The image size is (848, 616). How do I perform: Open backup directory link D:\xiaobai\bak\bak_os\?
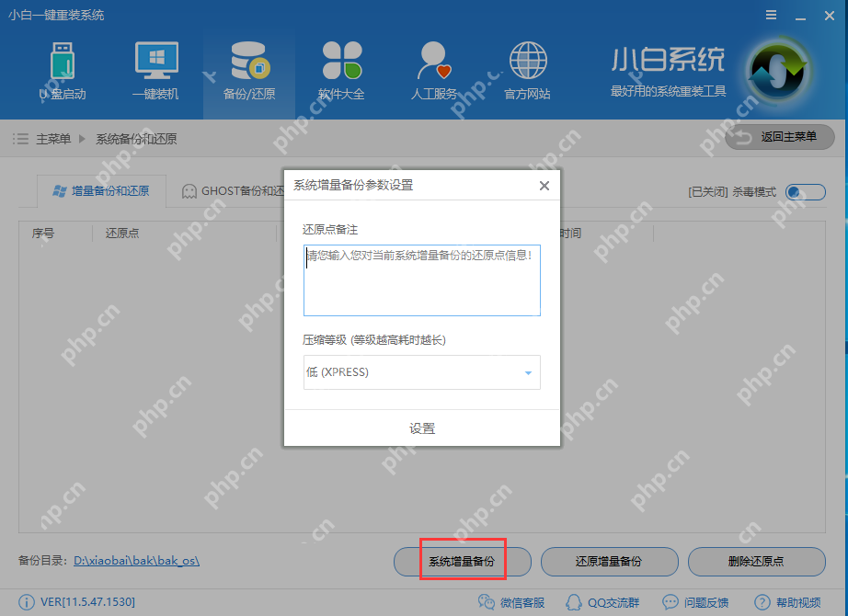point(136,561)
